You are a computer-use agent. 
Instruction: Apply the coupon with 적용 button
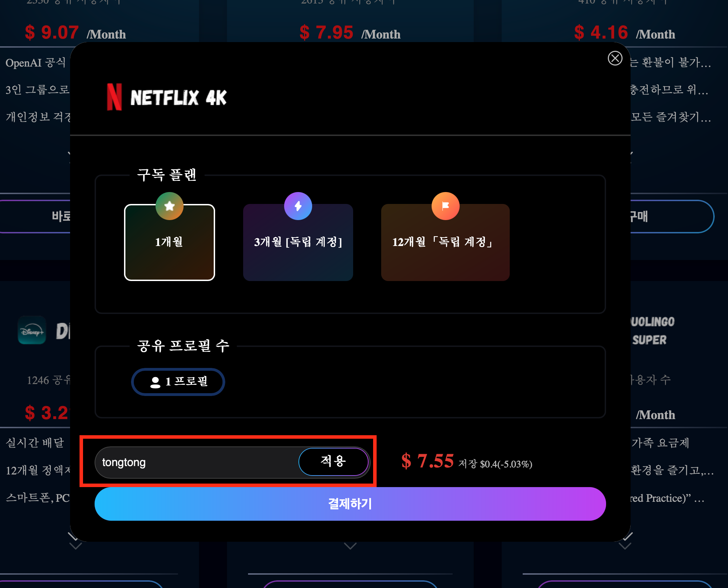[333, 461]
